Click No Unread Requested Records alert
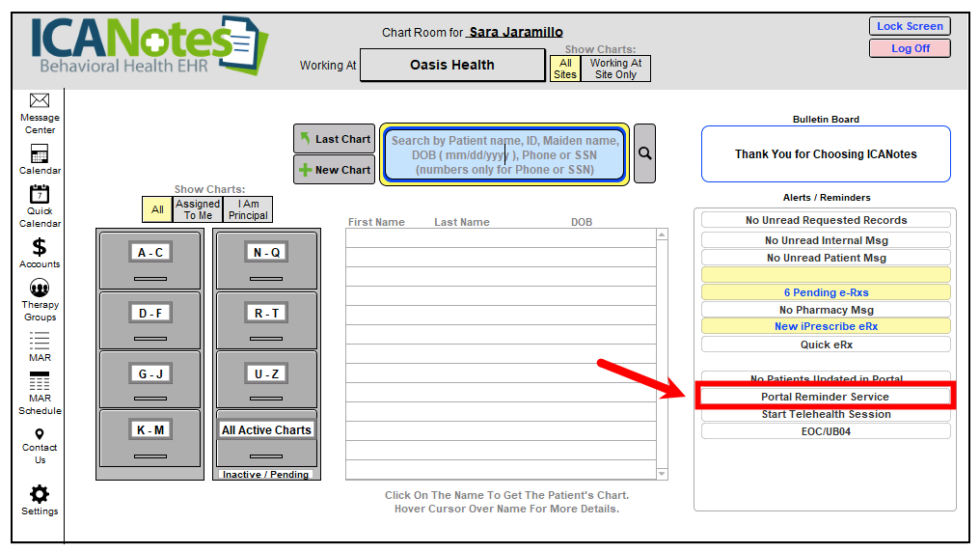The width and height of the screenshot is (980, 552). click(826, 220)
